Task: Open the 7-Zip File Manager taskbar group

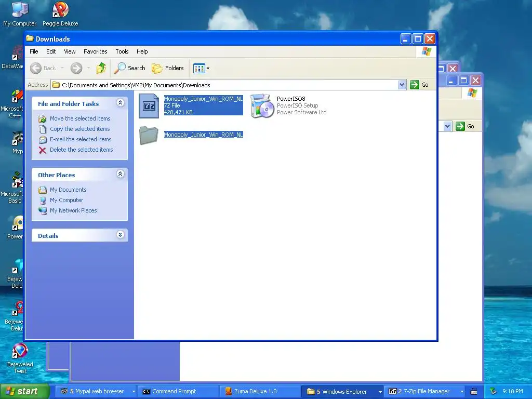Action: pos(424,392)
